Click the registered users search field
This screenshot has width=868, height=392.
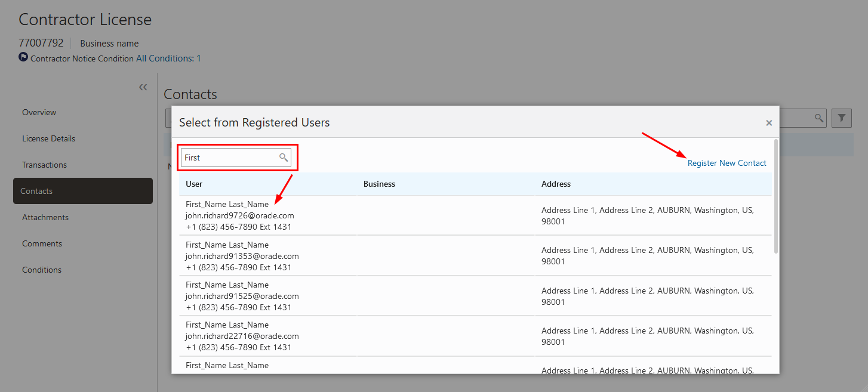[x=230, y=158]
